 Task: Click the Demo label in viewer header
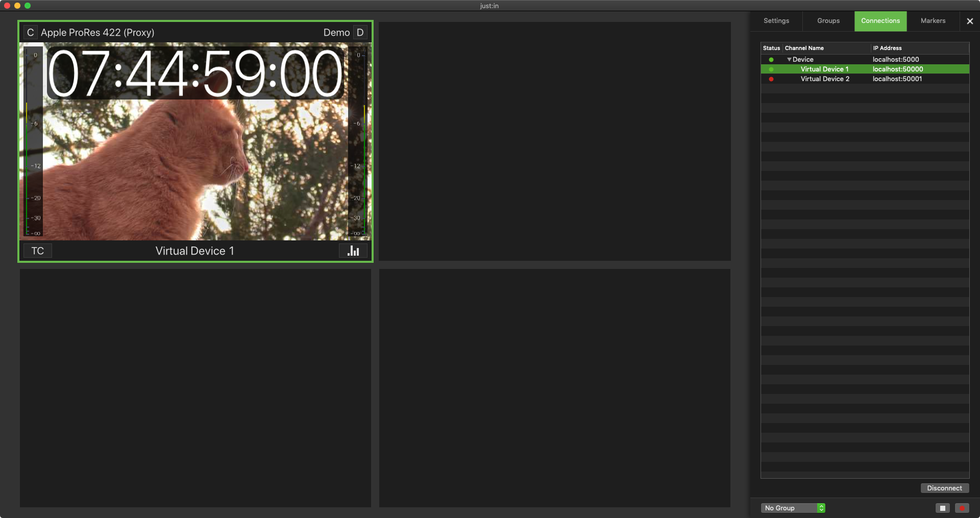tap(336, 33)
